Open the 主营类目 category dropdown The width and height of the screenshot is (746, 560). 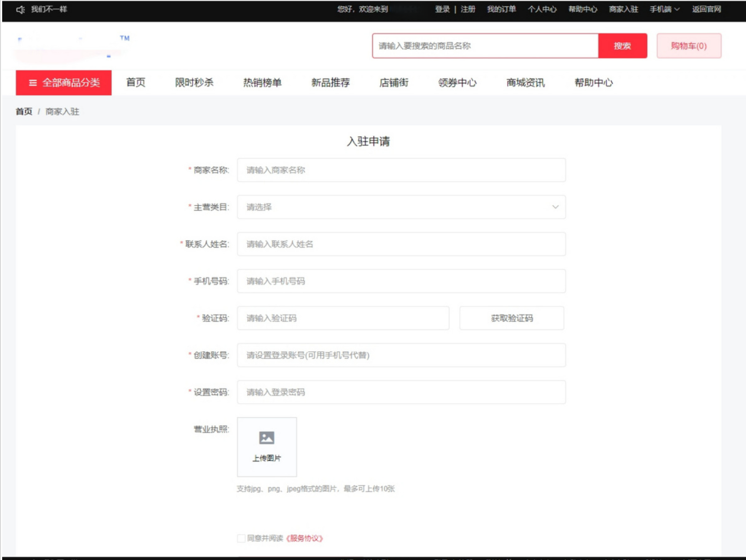pyautogui.click(x=401, y=207)
